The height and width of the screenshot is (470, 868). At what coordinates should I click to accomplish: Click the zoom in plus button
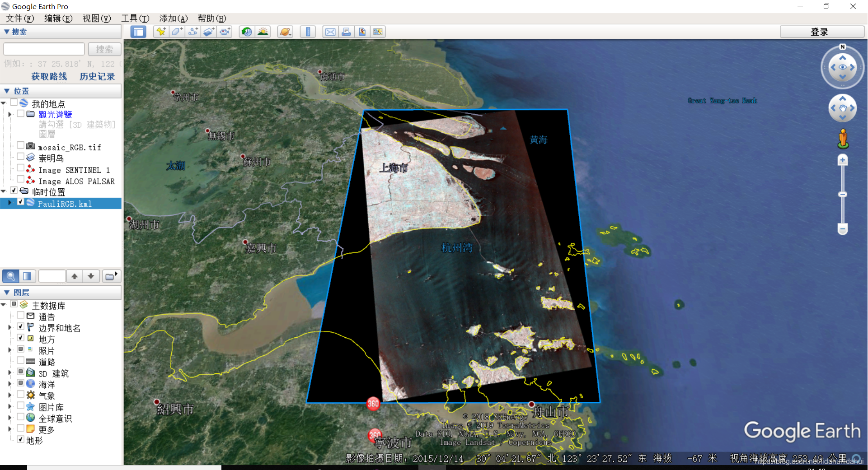coord(842,160)
